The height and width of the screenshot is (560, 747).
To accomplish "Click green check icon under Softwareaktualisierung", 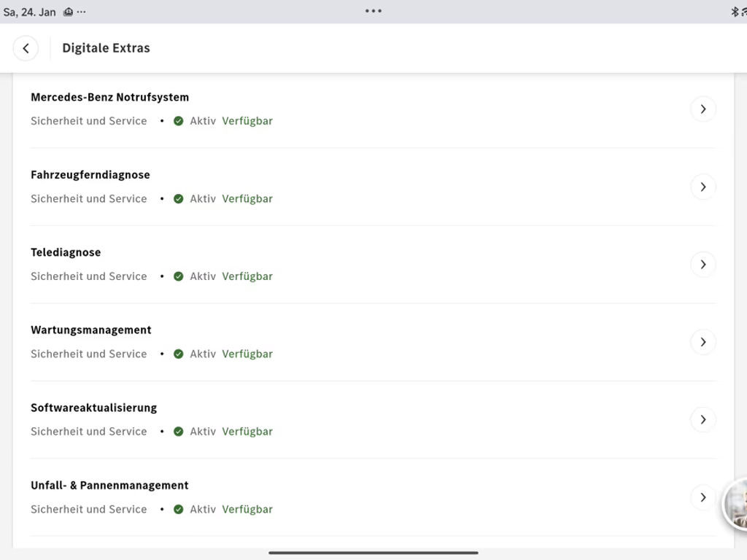I will (179, 432).
